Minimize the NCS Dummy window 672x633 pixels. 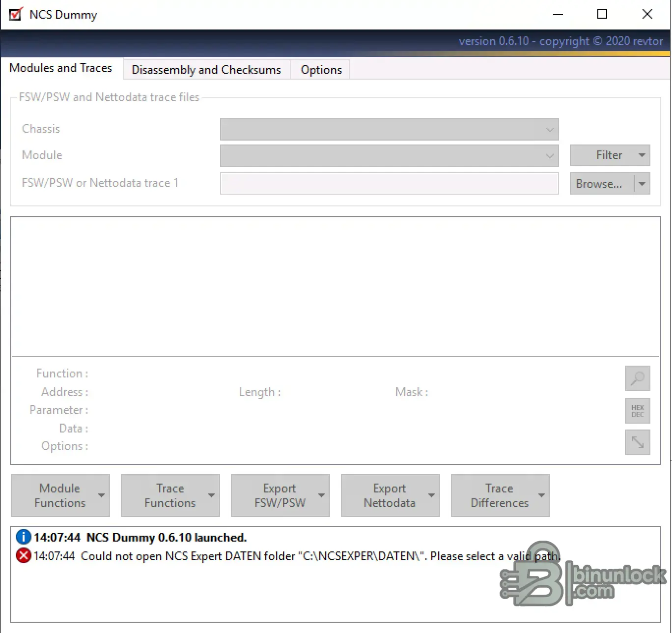pyautogui.click(x=558, y=14)
